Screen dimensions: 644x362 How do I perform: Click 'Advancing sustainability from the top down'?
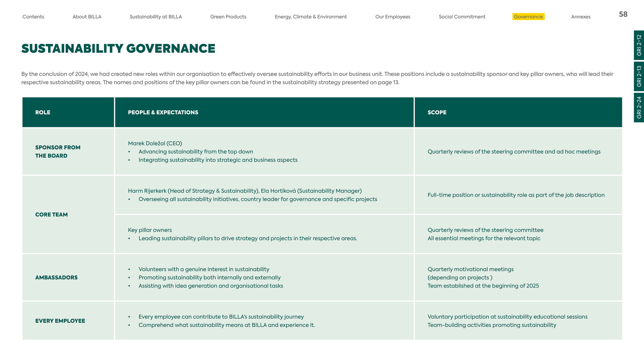pyautogui.click(x=196, y=152)
